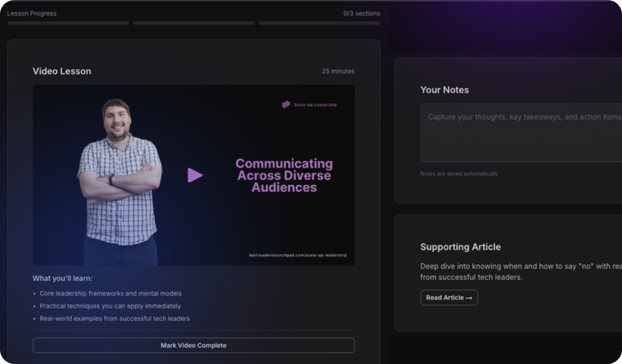Click the Notes are saved automatically text
This screenshot has width=622, height=364.
tap(459, 174)
